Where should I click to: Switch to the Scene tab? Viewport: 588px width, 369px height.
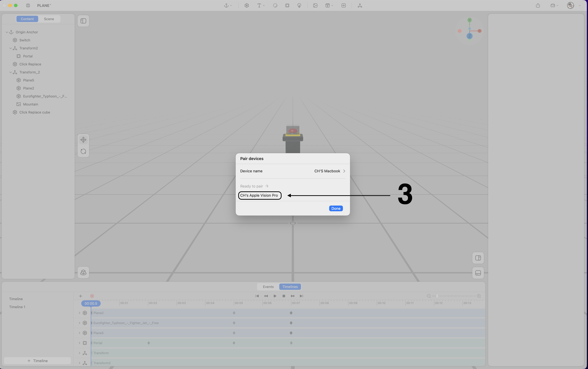point(49,19)
